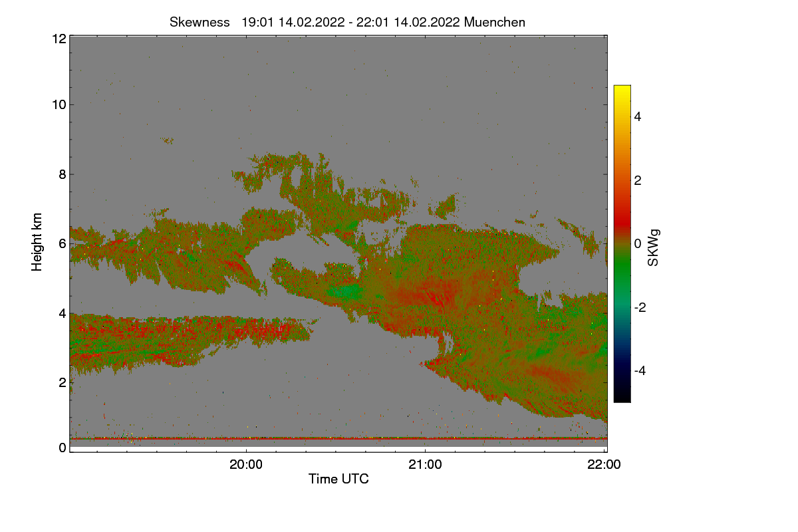Click the yellow top of the colorbar
Screen dimensions: 798x532
click(622, 91)
